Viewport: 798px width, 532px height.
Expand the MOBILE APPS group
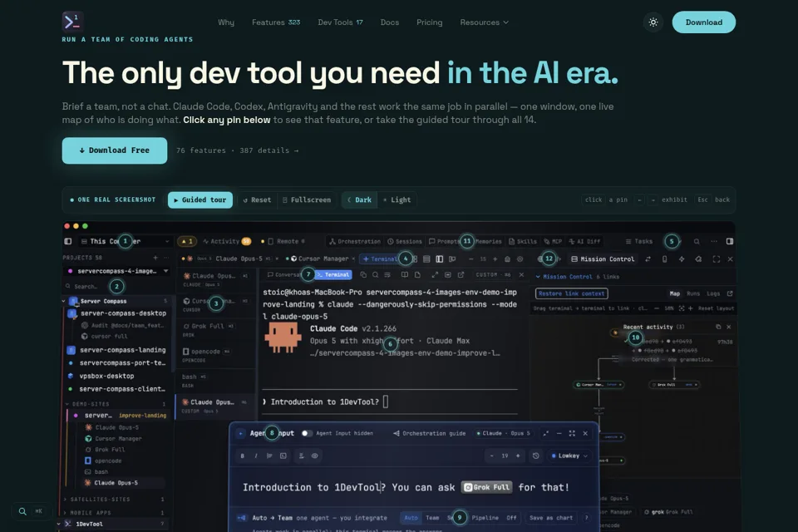[x=66, y=513]
